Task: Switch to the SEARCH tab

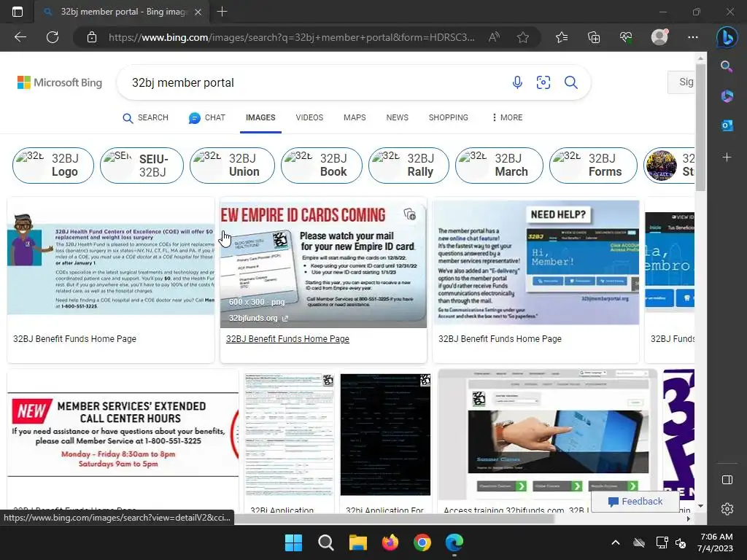Action: [x=145, y=117]
